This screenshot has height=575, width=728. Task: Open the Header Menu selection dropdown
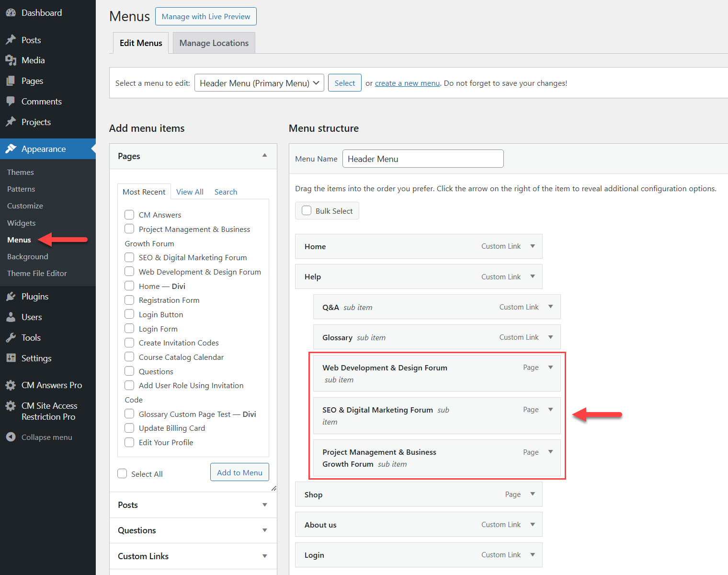(259, 83)
